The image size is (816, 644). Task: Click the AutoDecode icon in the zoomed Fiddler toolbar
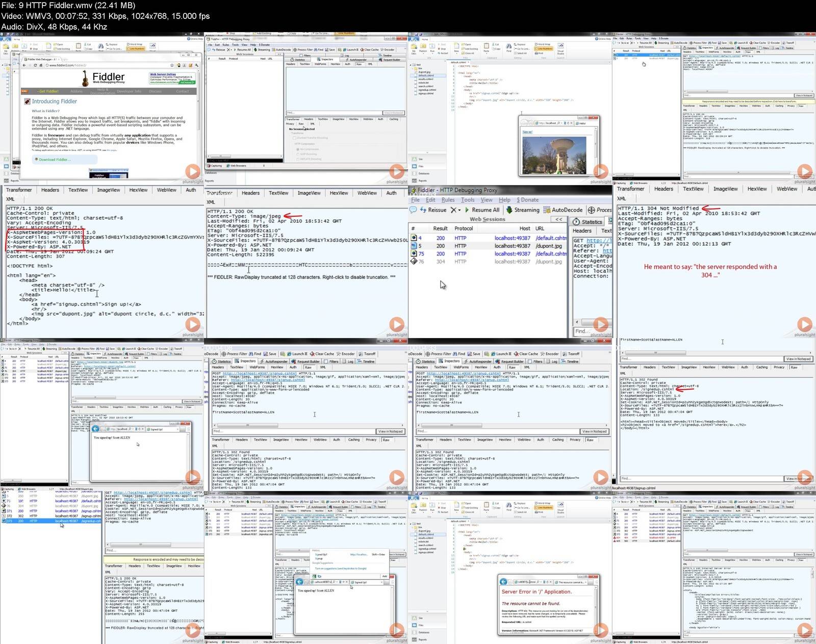pos(547,210)
